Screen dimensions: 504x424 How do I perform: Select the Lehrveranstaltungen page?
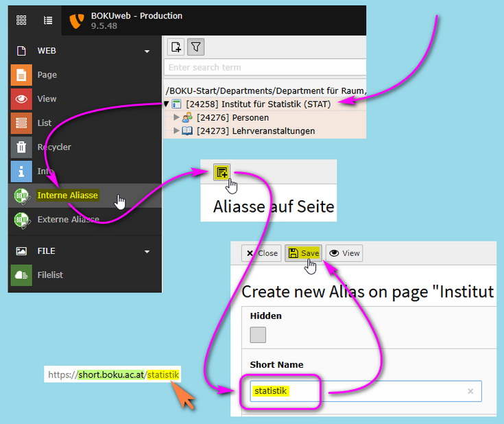point(256,131)
